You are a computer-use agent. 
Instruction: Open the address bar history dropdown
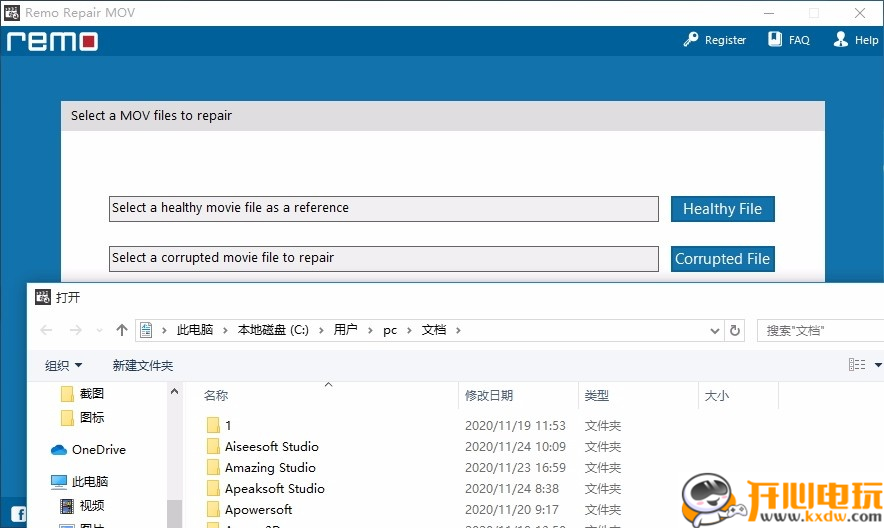point(714,330)
